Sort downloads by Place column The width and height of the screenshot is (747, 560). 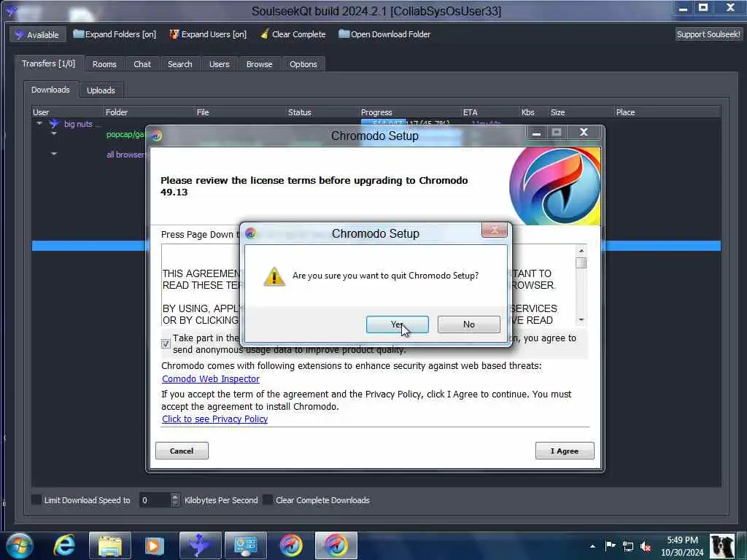point(667,112)
